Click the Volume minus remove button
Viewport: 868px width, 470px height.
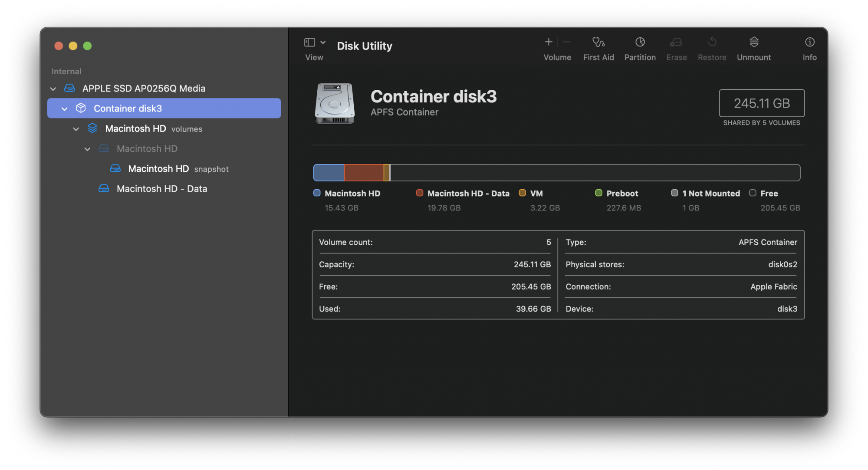tap(566, 42)
